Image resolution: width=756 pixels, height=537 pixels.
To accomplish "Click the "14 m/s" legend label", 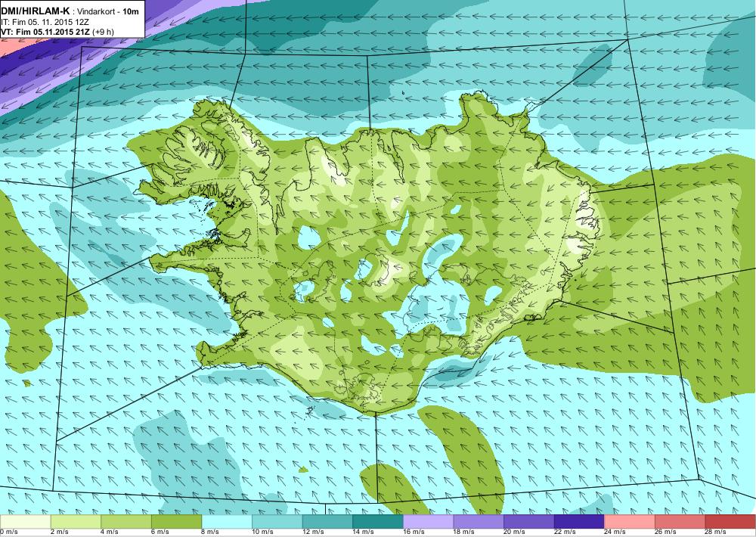I will (x=364, y=532).
